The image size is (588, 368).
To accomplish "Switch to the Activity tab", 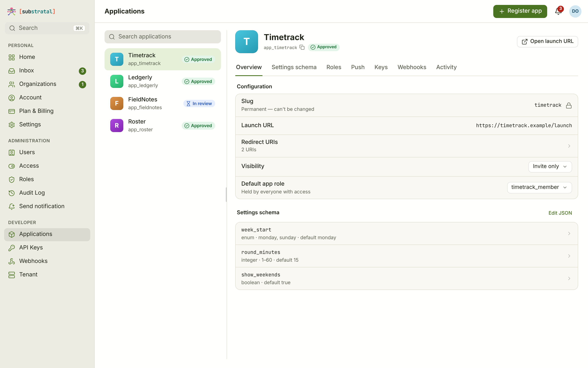I will [x=446, y=67].
